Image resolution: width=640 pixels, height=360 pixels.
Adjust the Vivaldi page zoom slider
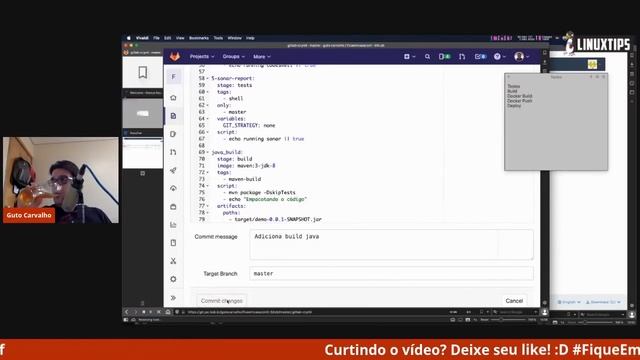509,320
